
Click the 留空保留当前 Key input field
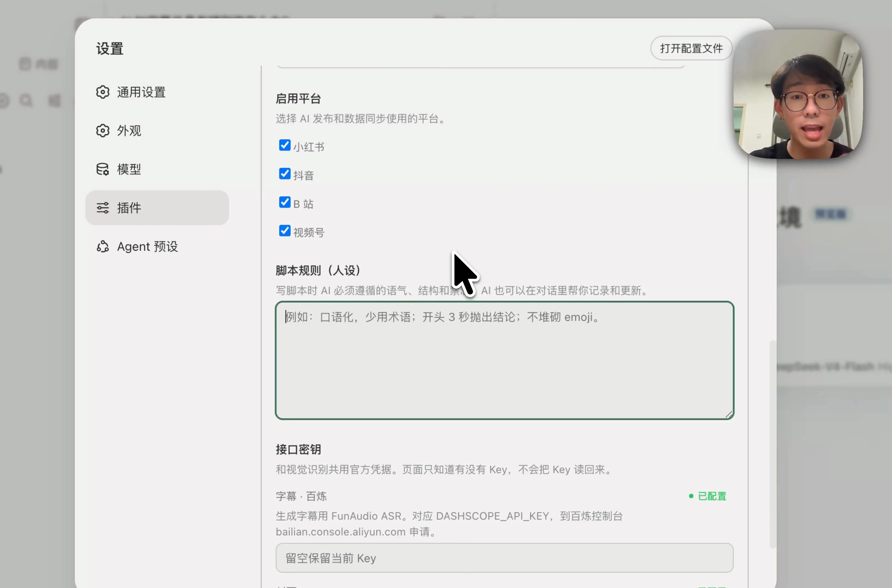tap(504, 558)
